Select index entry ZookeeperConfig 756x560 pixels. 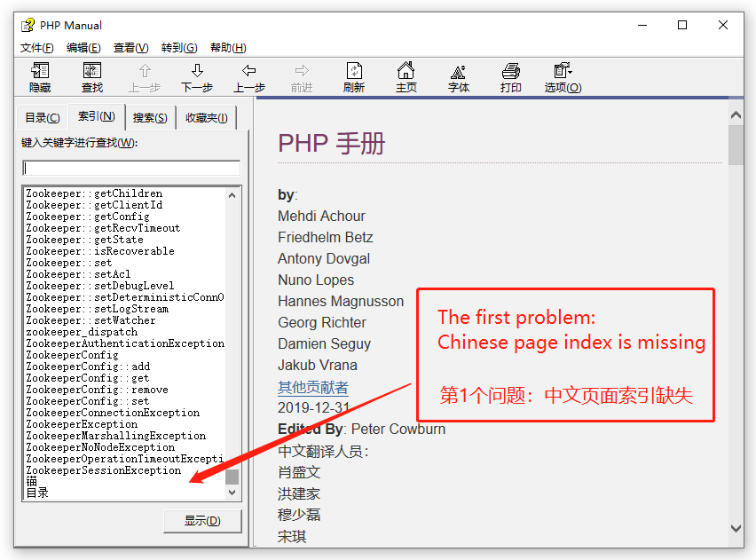[x=72, y=355]
